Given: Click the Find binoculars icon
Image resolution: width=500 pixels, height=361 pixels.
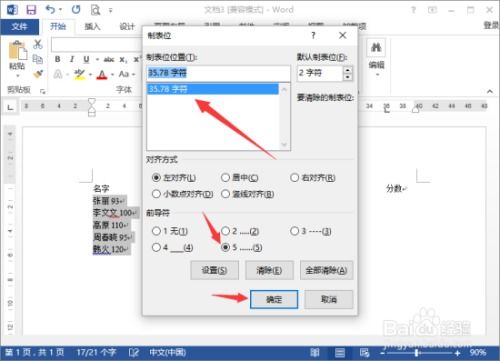Looking at the screenshot, I should (x=376, y=48).
